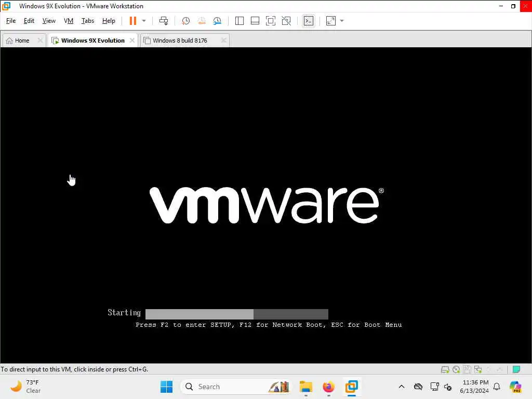Image resolution: width=532 pixels, height=399 pixels.
Task: Open the Tabs menu
Action: 87,21
